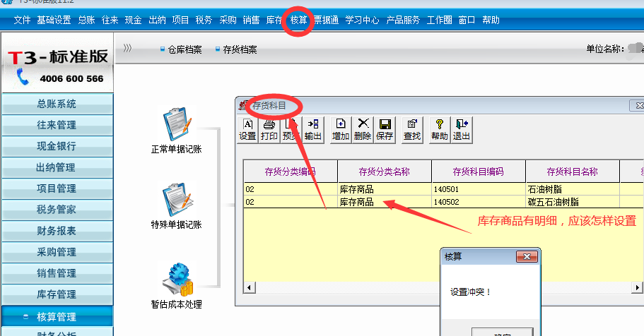Select 库存商品 in row 140502
Image resolution: width=644 pixels, height=336 pixels.
coord(385,202)
